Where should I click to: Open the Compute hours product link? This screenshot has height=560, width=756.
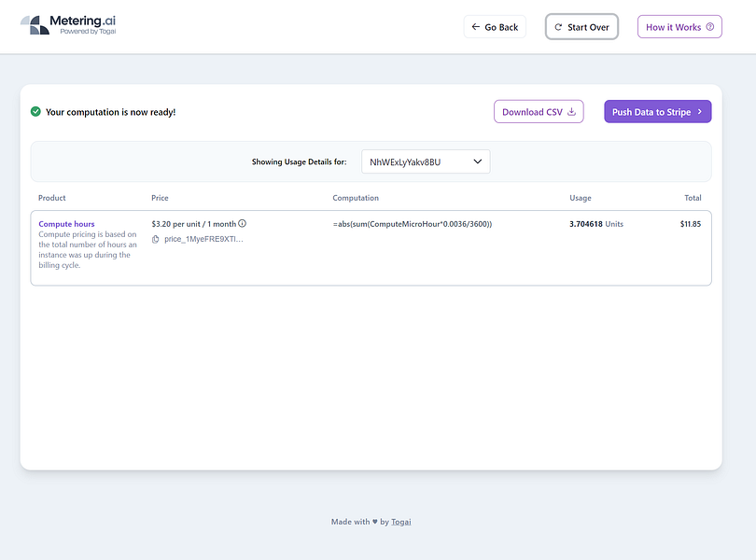[64, 224]
